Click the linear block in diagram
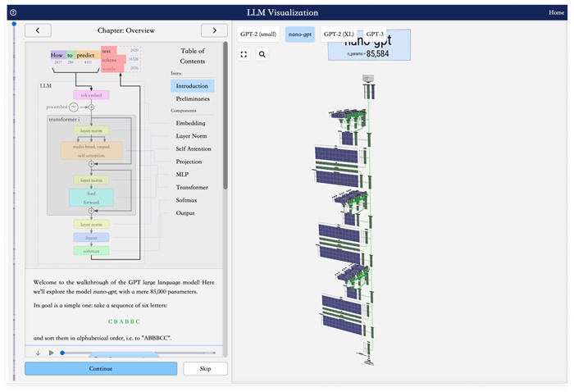The height and width of the screenshot is (392, 574). (x=91, y=238)
